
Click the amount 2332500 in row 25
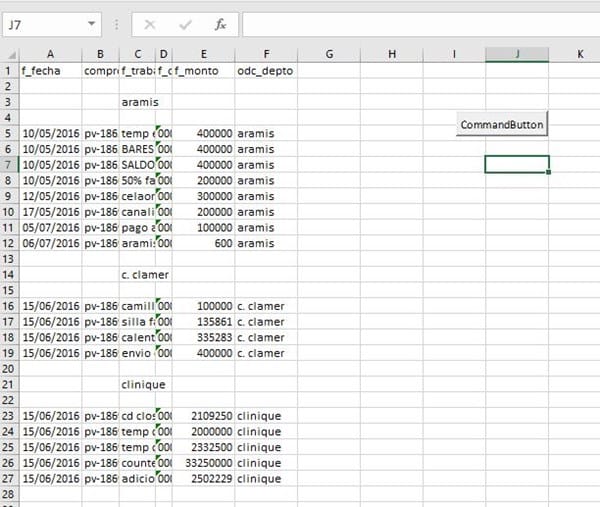pyautogui.click(x=204, y=447)
